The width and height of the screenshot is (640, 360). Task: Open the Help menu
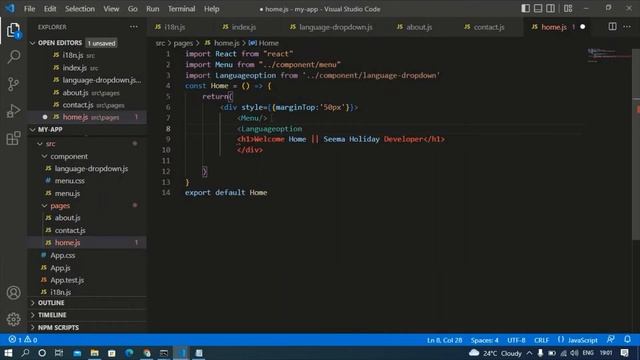(211, 9)
